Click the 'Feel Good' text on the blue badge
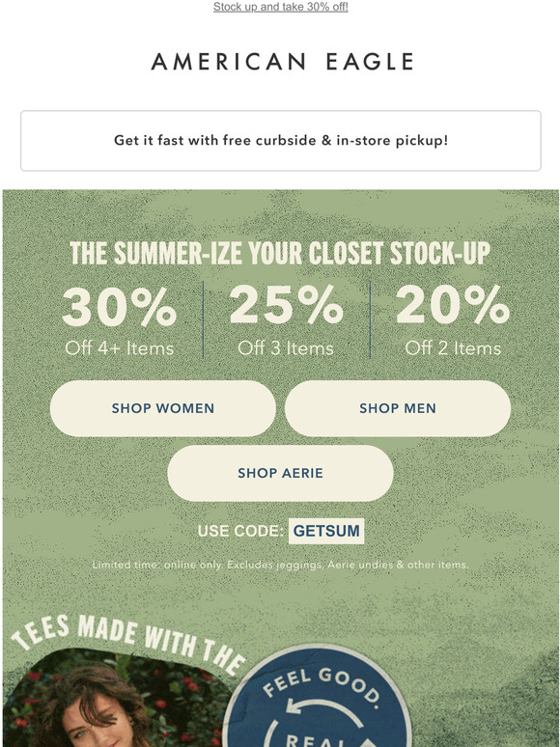Viewport: 560px width, 747px height. pyautogui.click(x=322, y=686)
